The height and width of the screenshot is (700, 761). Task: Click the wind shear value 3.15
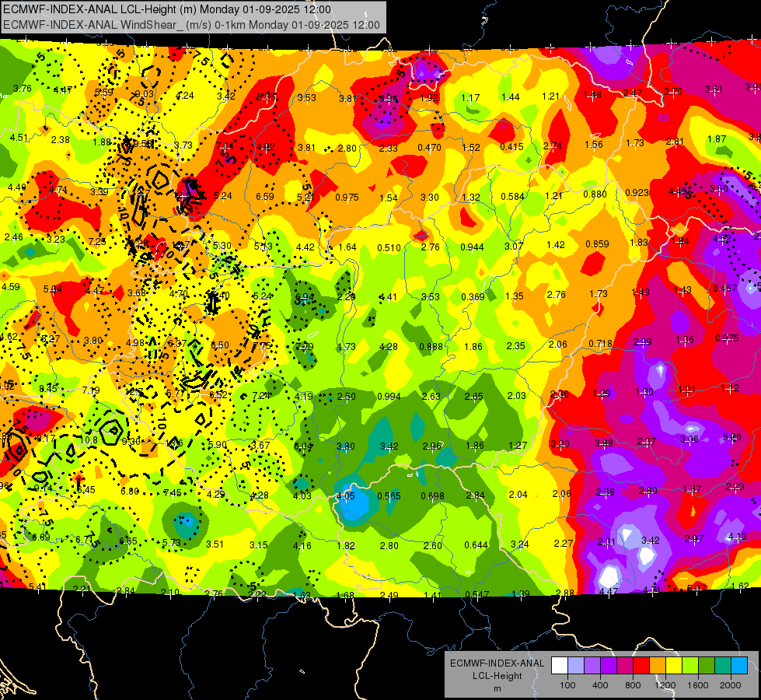258,545
